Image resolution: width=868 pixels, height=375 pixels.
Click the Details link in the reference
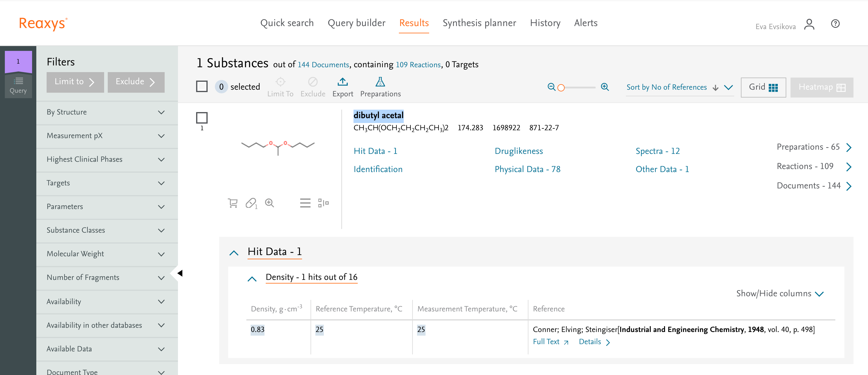[x=594, y=342]
